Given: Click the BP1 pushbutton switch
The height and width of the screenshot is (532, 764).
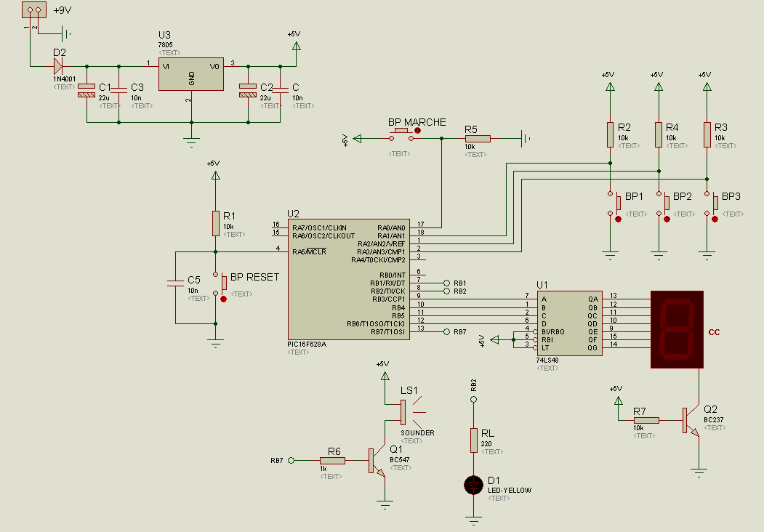Looking at the screenshot, I should [x=613, y=203].
